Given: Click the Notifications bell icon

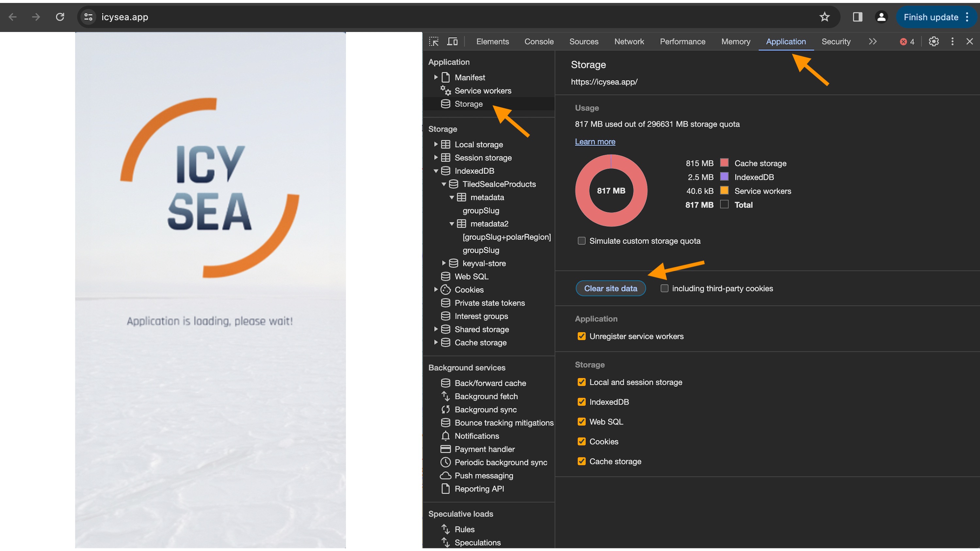Looking at the screenshot, I should click(x=446, y=436).
